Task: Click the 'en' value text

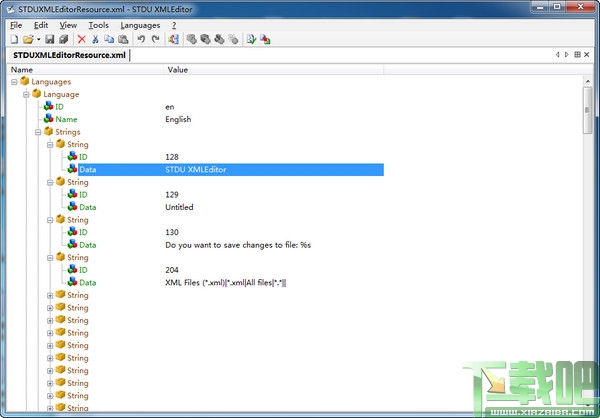Action: click(170, 107)
